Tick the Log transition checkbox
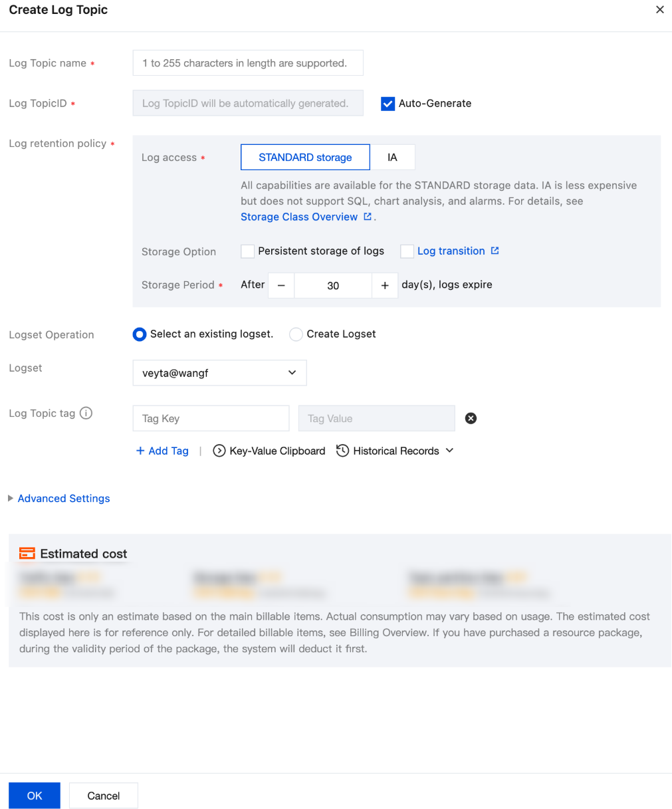Image resolution: width=672 pixels, height=809 pixels. pos(407,251)
